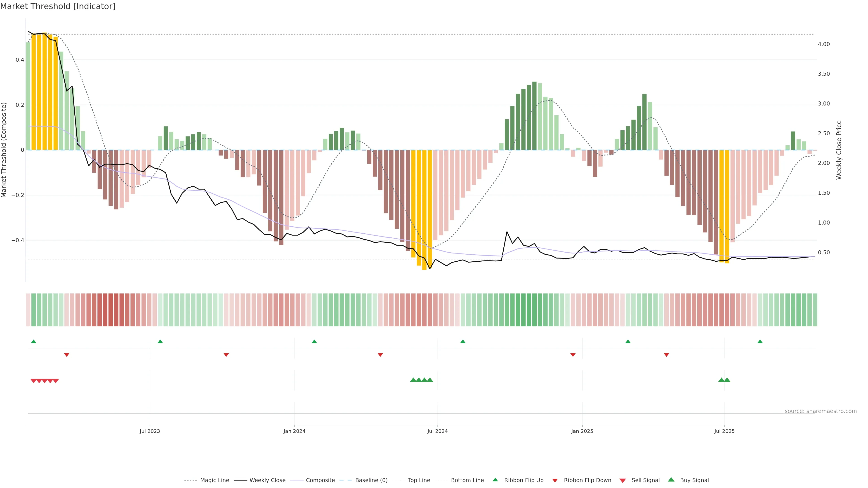Toggle the Top Line legend entry
This screenshot has width=868, height=488.
(419, 480)
